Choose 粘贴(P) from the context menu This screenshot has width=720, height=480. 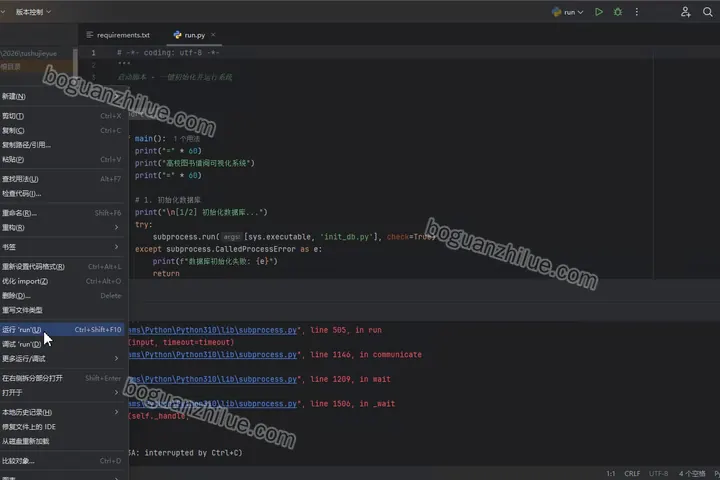tap(62, 159)
